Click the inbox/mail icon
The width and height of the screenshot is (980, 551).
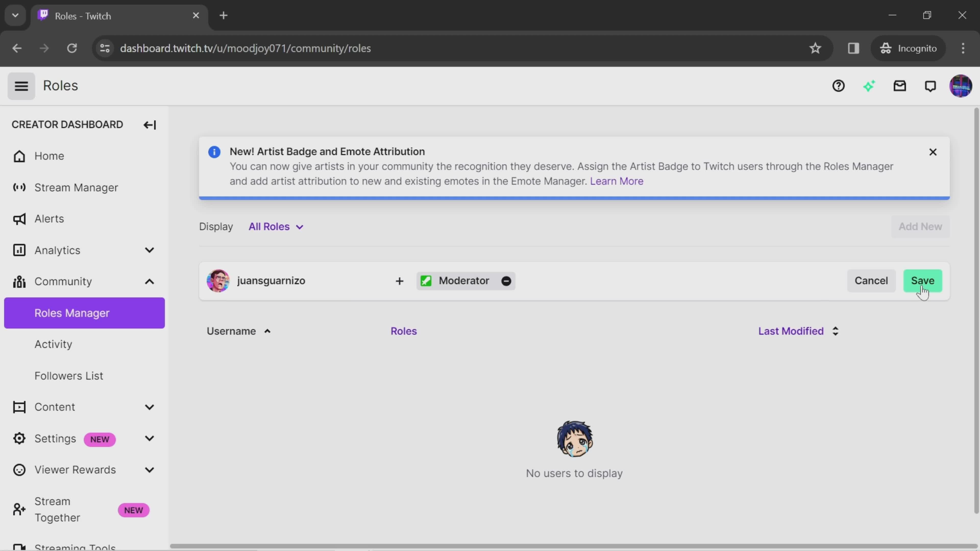[900, 85]
